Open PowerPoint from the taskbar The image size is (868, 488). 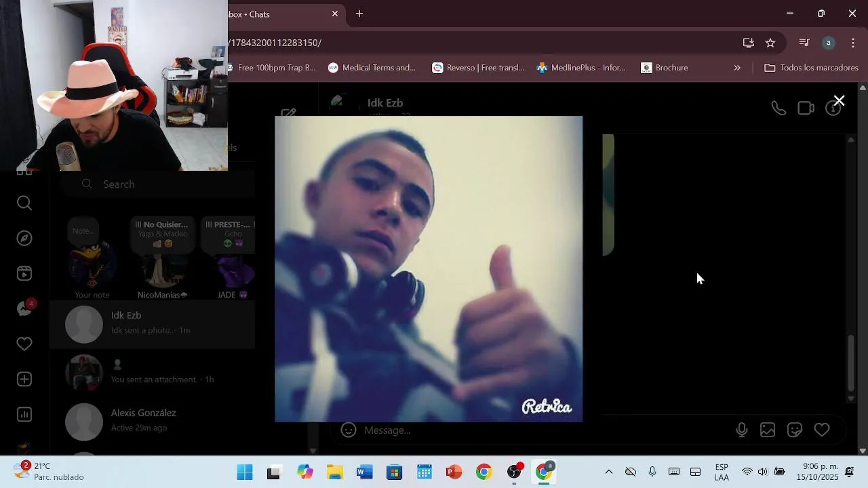(x=454, y=472)
